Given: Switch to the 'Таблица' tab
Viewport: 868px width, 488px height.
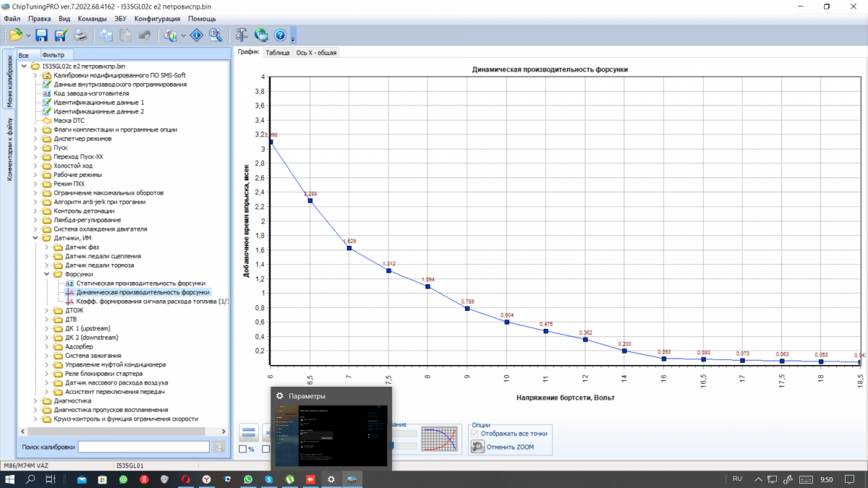Looking at the screenshot, I should pos(277,53).
